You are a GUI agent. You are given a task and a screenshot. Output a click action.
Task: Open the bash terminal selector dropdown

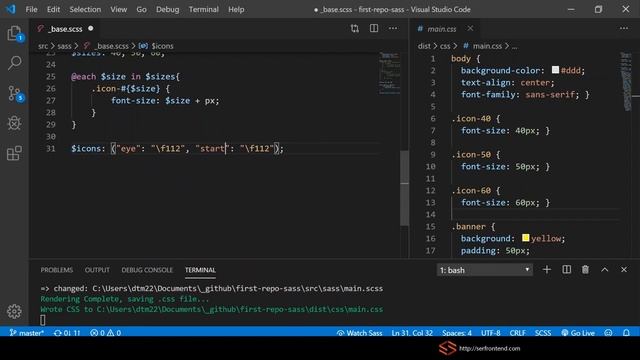484,270
